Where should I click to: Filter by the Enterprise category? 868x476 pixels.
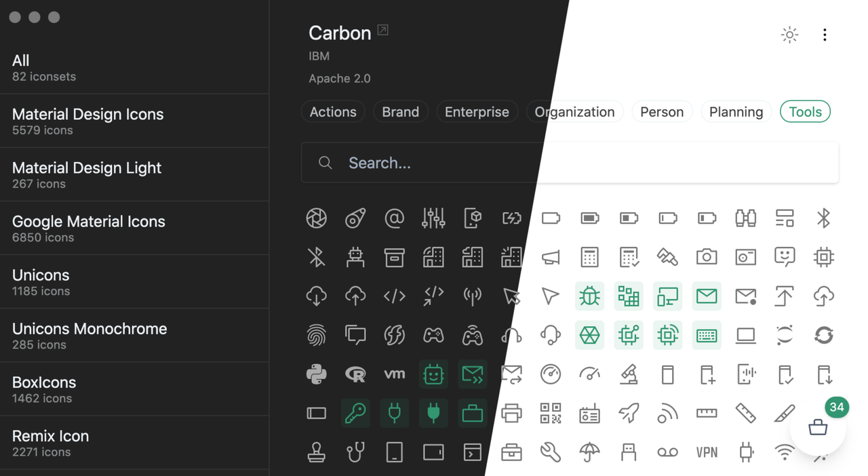coord(477,112)
